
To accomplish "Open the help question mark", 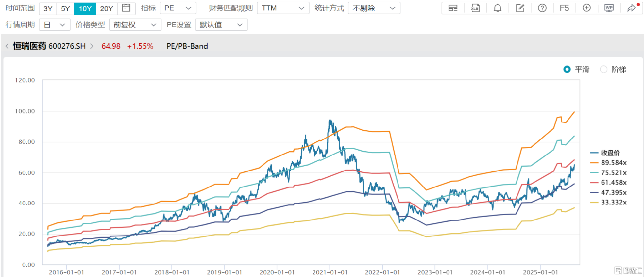I will [x=542, y=8].
